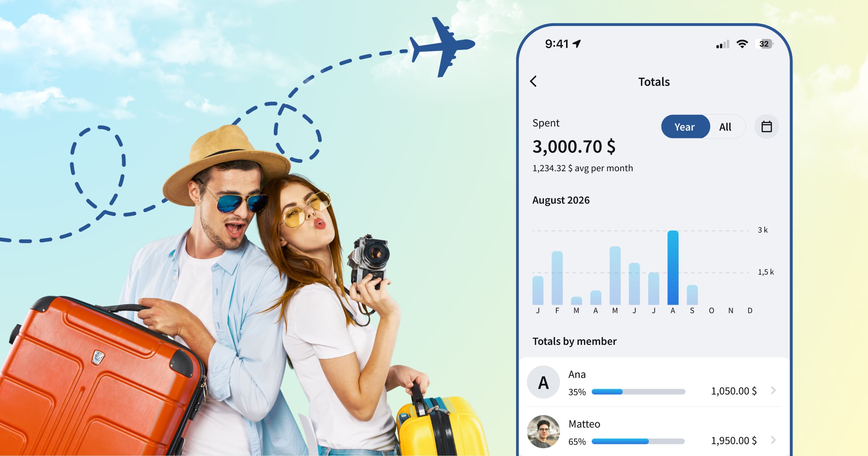Tap the 'N' November axis label
868x456 pixels.
coord(731,311)
